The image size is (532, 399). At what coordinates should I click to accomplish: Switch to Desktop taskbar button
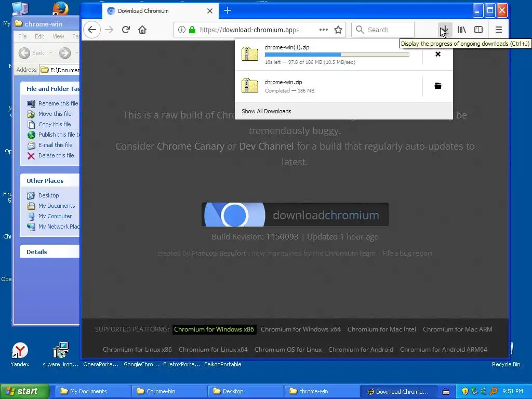coord(245,391)
